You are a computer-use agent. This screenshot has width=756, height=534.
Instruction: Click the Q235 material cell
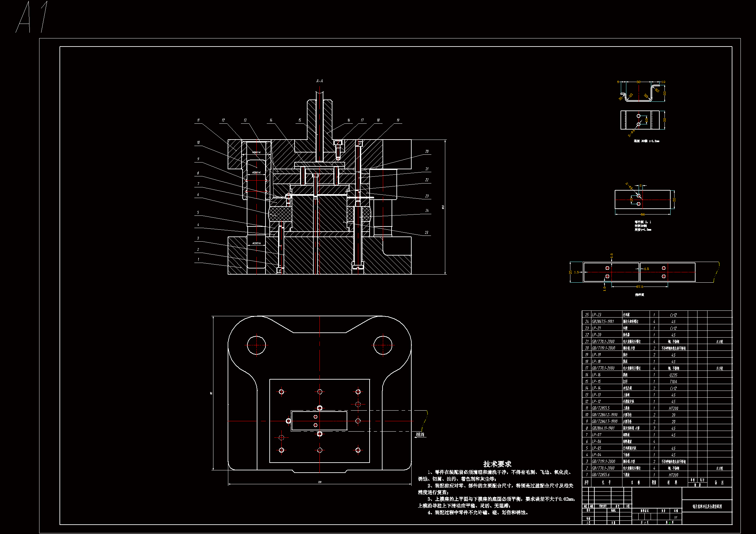pos(673,375)
